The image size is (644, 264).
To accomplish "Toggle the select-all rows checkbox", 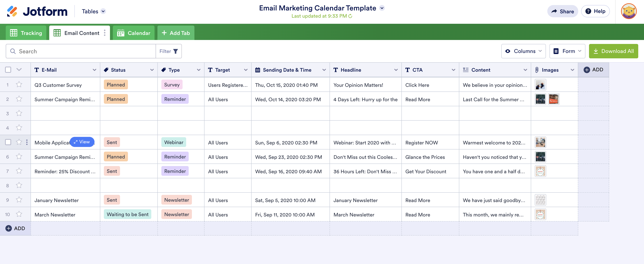I will pyautogui.click(x=8, y=70).
